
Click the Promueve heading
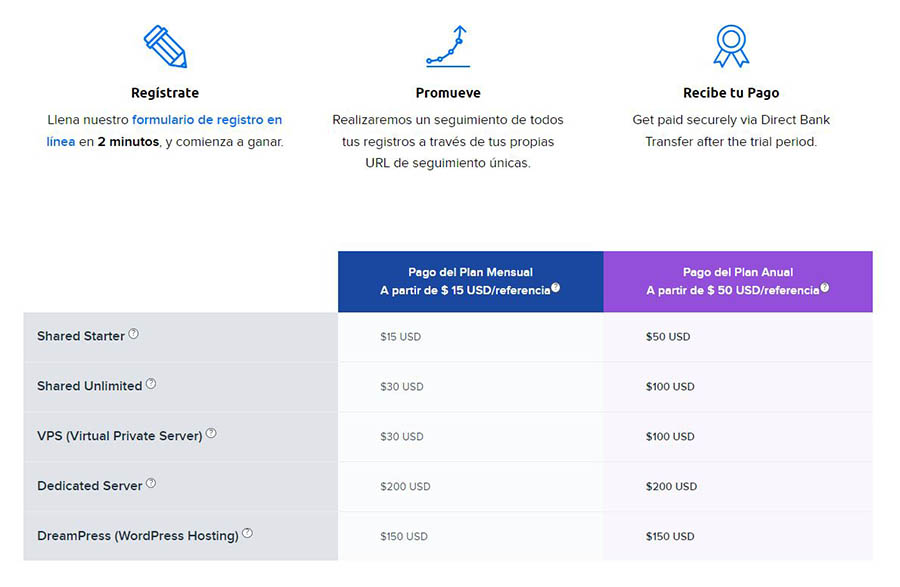[448, 93]
